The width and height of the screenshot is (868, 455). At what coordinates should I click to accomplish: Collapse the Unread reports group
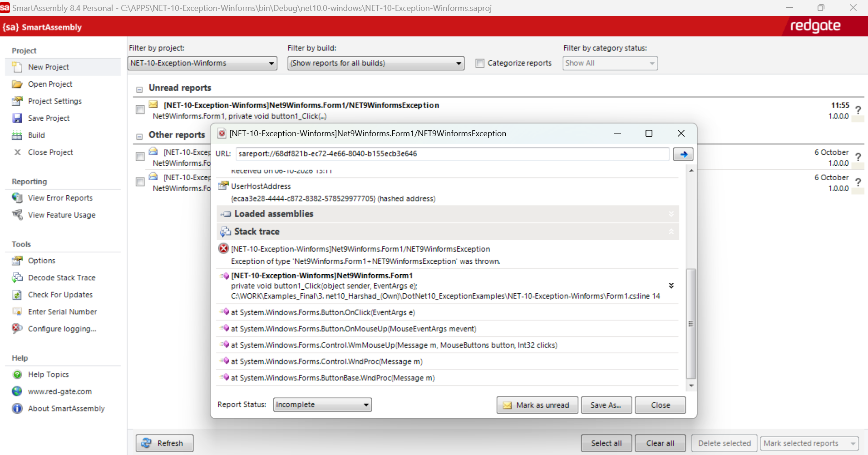[140, 89]
